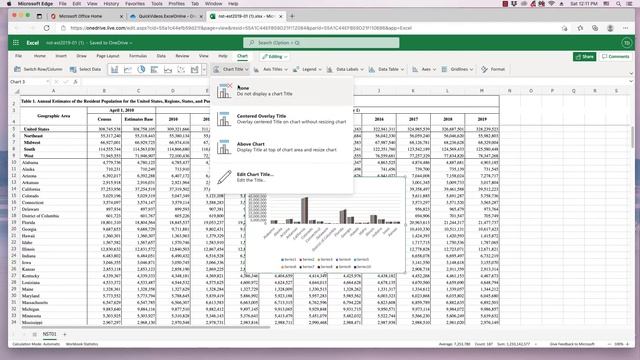Open the Page Layout ribbon tab
640x360 pixels.
click(108, 56)
